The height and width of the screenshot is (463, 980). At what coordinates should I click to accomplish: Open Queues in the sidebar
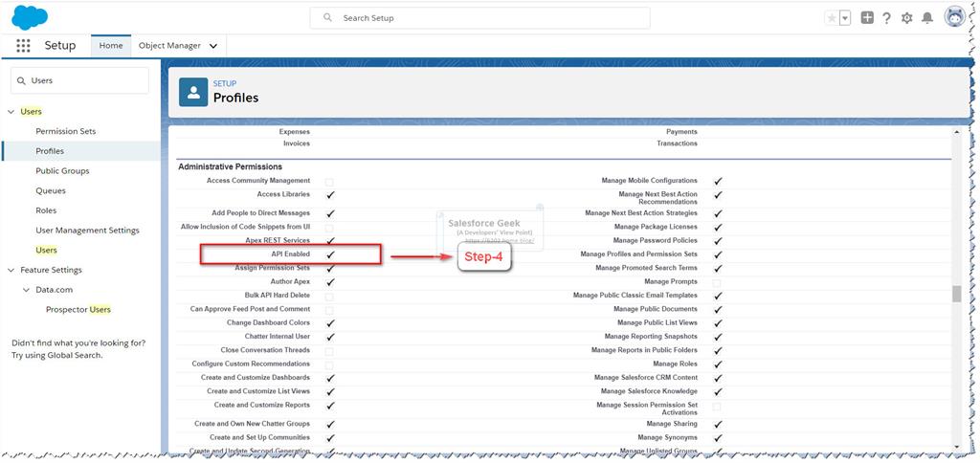[51, 190]
